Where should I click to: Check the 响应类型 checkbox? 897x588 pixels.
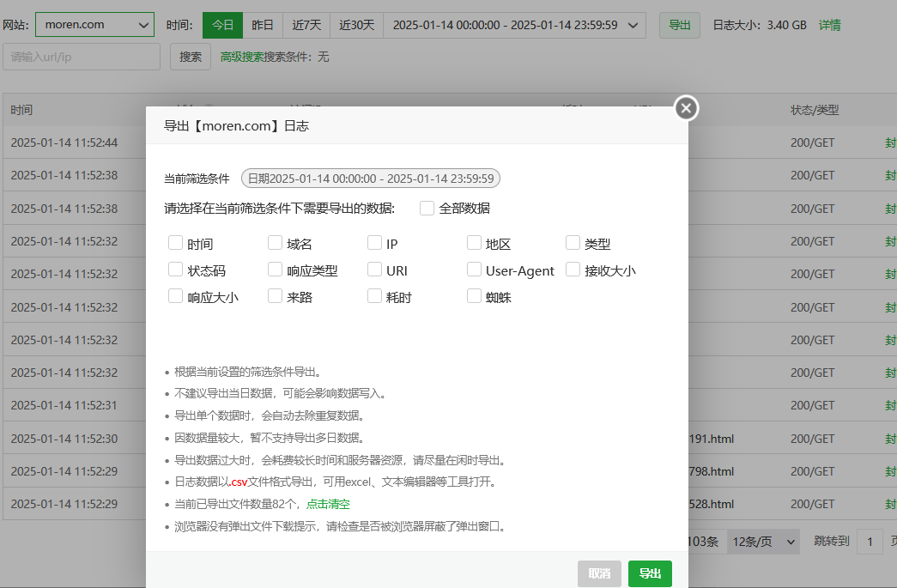click(276, 270)
